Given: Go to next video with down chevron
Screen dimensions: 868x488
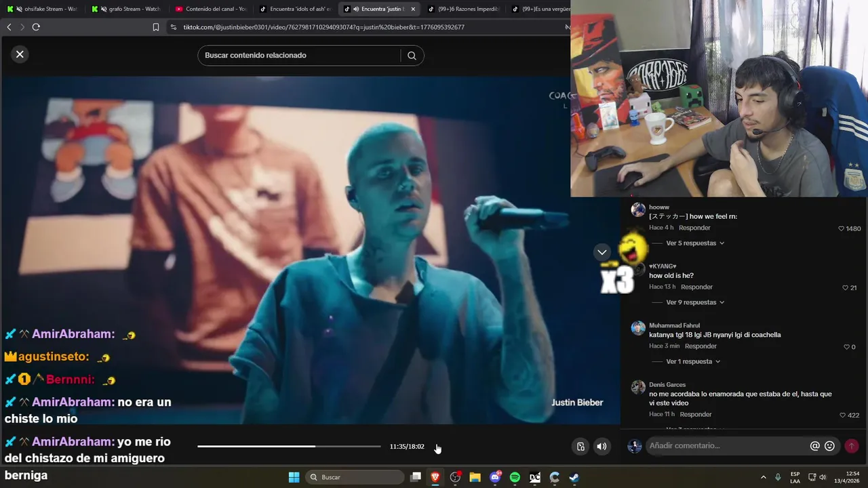Looking at the screenshot, I should click(601, 252).
